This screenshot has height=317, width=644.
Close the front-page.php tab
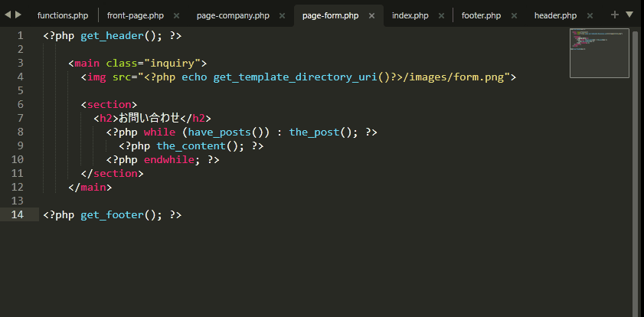pos(177,15)
